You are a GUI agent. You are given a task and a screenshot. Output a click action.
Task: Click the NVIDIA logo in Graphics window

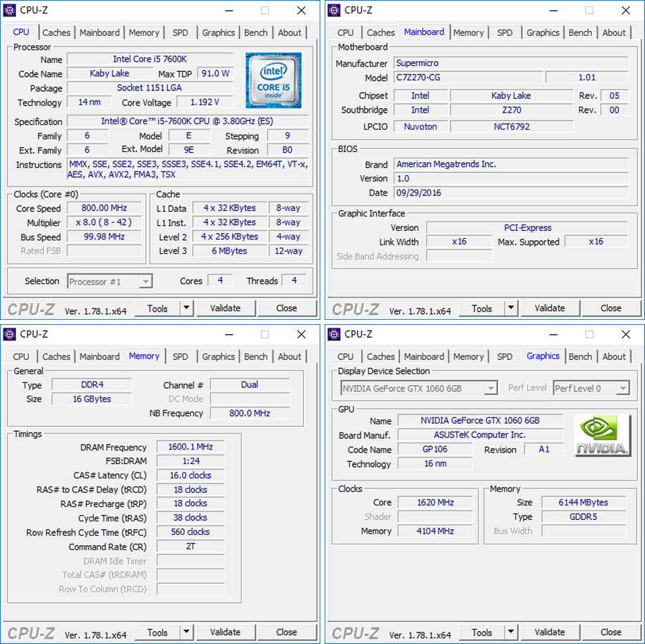click(x=602, y=435)
